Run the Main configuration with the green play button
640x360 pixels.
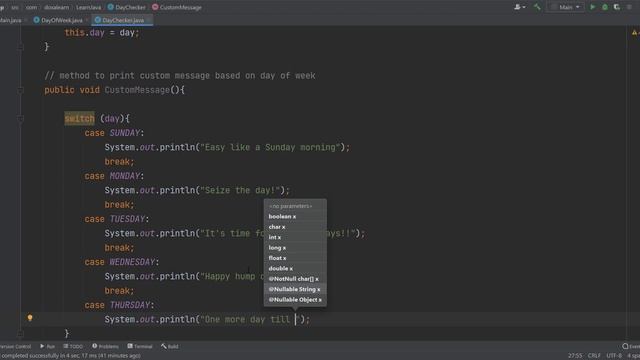[593, 7]
